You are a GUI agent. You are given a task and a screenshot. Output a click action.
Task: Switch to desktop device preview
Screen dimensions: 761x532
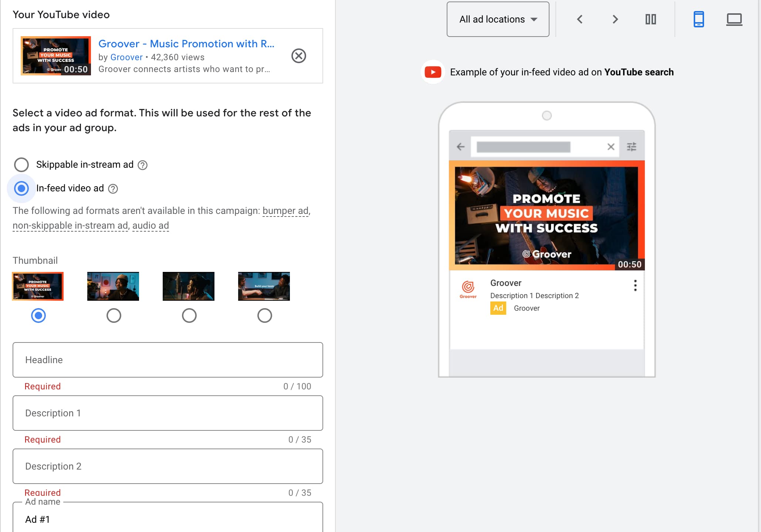tap(734, 19)
